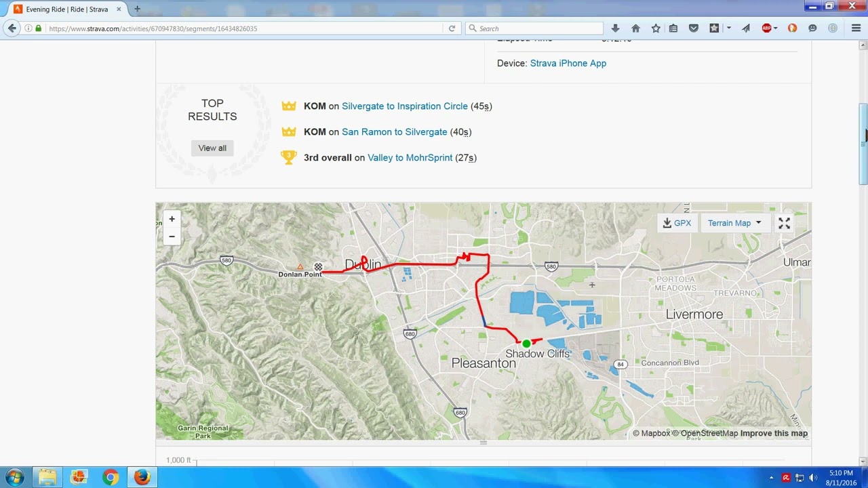This screenshot has width=868, height=488.
Task: Click the paper plane send icon
Action: [746, 28]
